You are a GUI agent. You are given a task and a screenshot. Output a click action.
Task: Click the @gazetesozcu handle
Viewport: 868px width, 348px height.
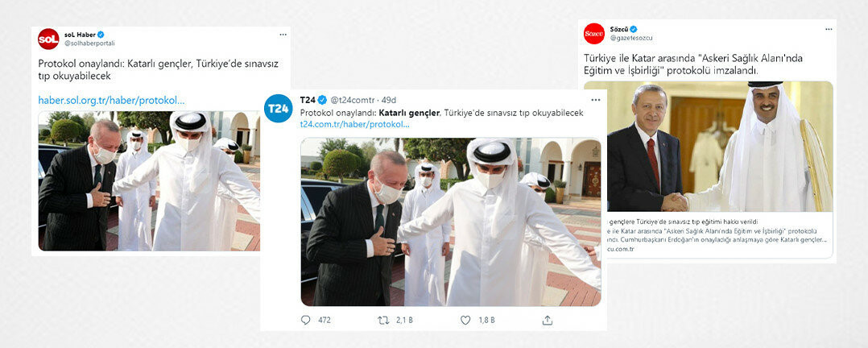633,38
